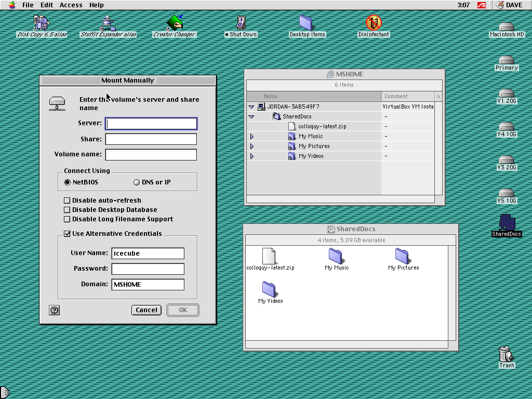Screen dimensions: 532x399
Task: Open the Help menu
Action: pyautogui.click(x=96, y=5)
